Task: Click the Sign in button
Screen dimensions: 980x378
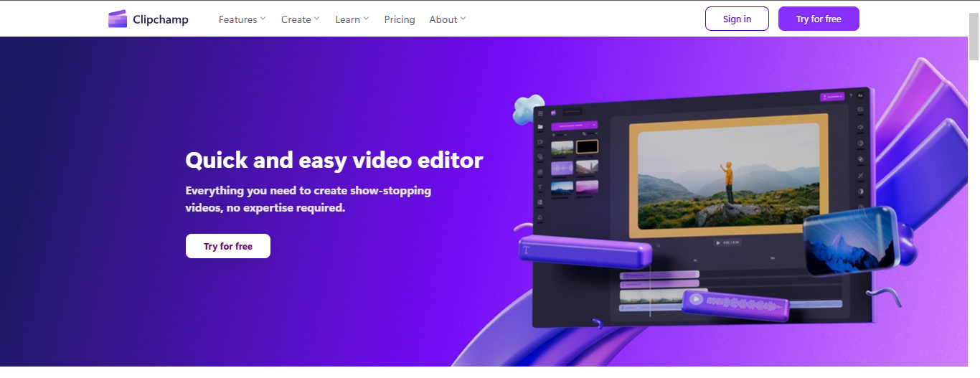Action: tap(737, 19)
